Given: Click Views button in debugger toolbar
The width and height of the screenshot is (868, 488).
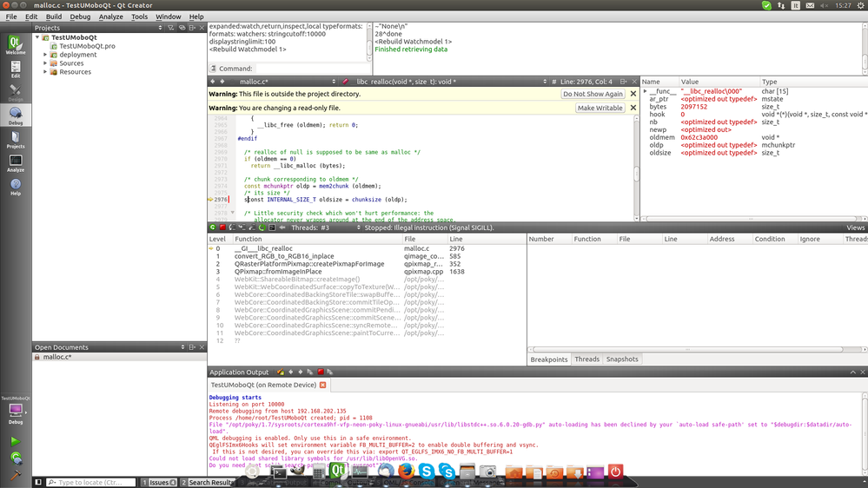Looking at the screenshot, I should pyautogui.click(x=855, y=228).
